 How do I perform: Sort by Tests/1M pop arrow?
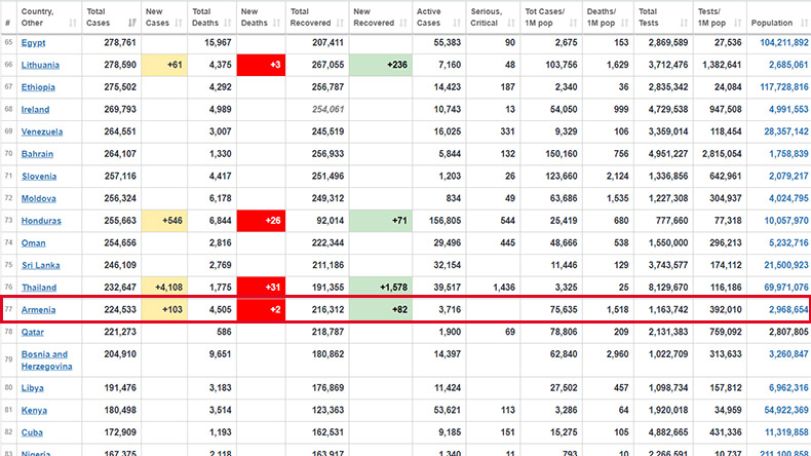[738, 23]
